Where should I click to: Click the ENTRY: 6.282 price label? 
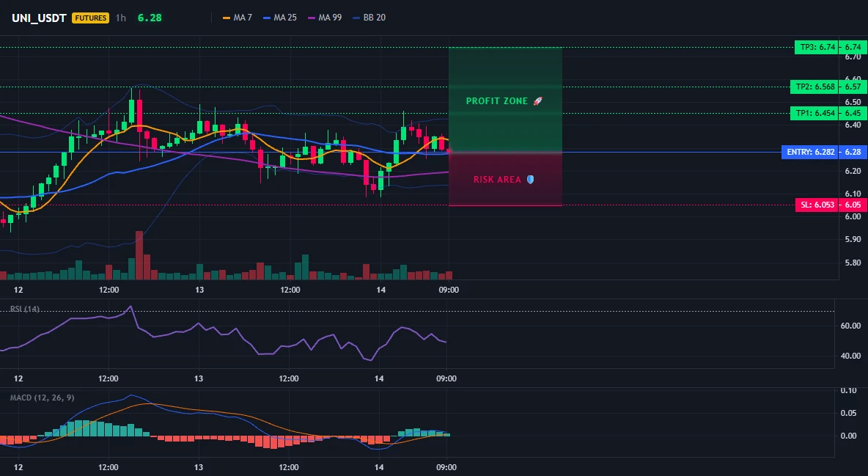point(810,152)
